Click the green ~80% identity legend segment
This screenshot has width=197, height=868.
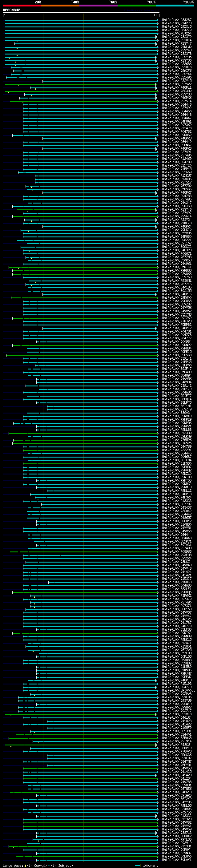[137, 6]
